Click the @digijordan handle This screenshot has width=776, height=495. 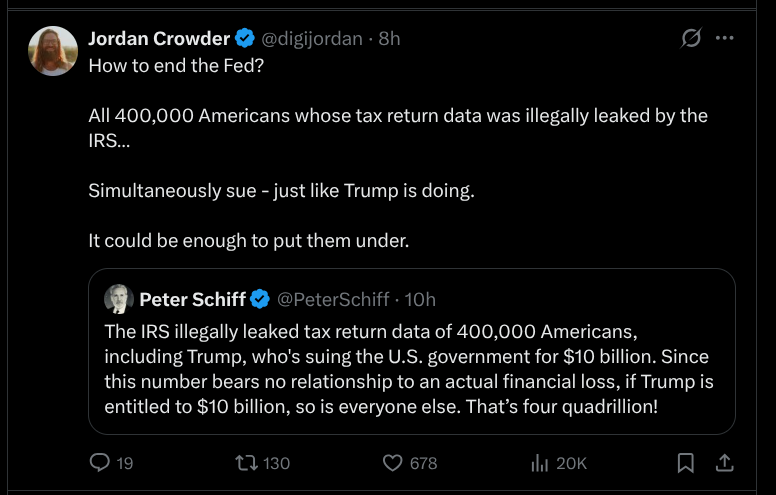[312, 39]
